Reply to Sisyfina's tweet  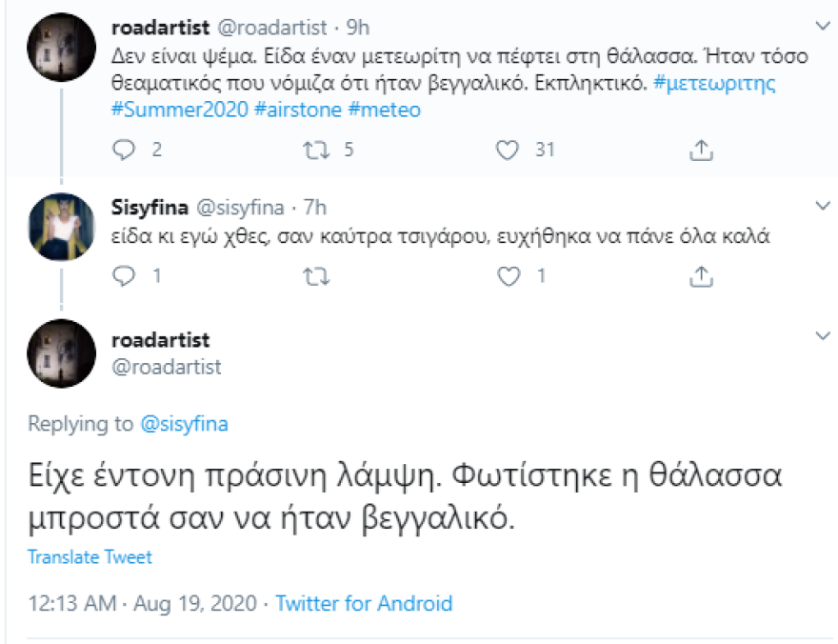pyautogui.click(x=124, y=276)
